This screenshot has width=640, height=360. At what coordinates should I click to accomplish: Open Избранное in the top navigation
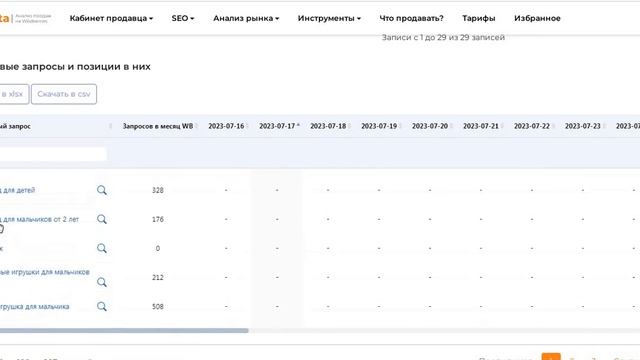tap(537, 18)
